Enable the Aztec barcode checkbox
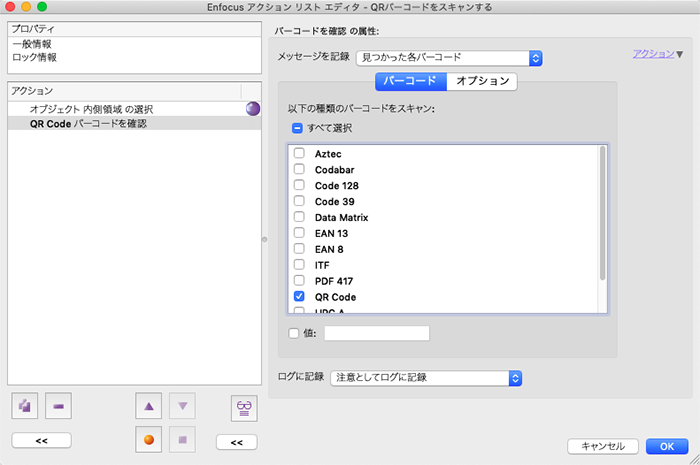This screenshot has width=700, height=465. click(299, 153)
